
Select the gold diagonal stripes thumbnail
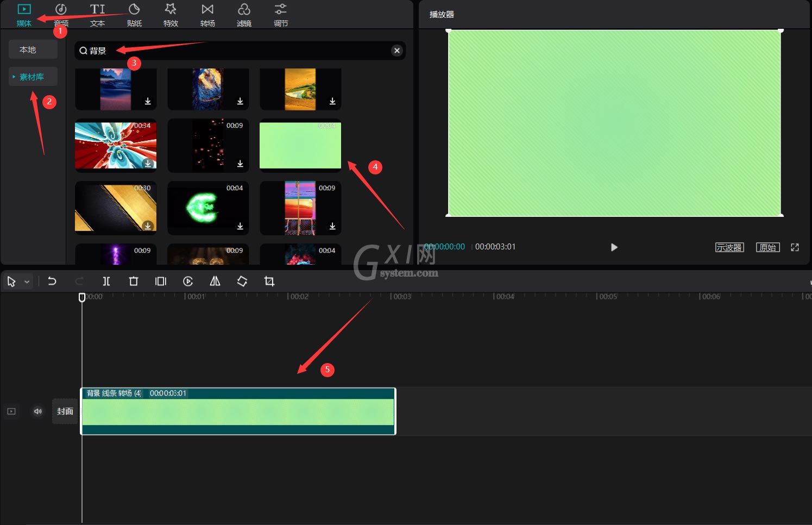point(116,208)
